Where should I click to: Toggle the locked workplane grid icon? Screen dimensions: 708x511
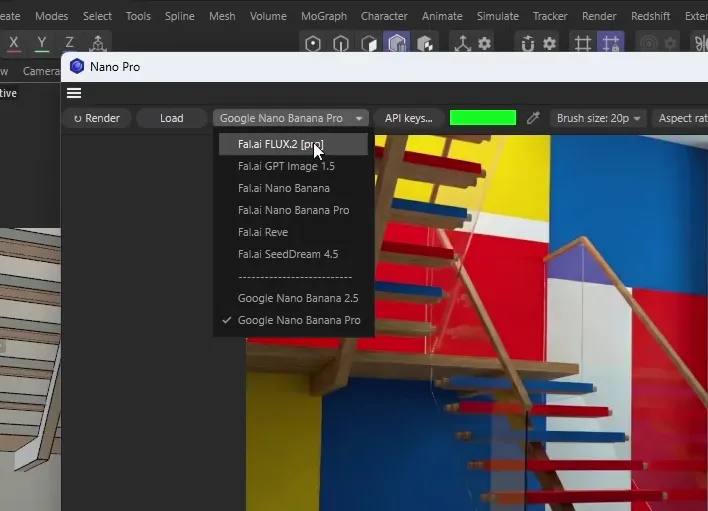click(611, 42)
